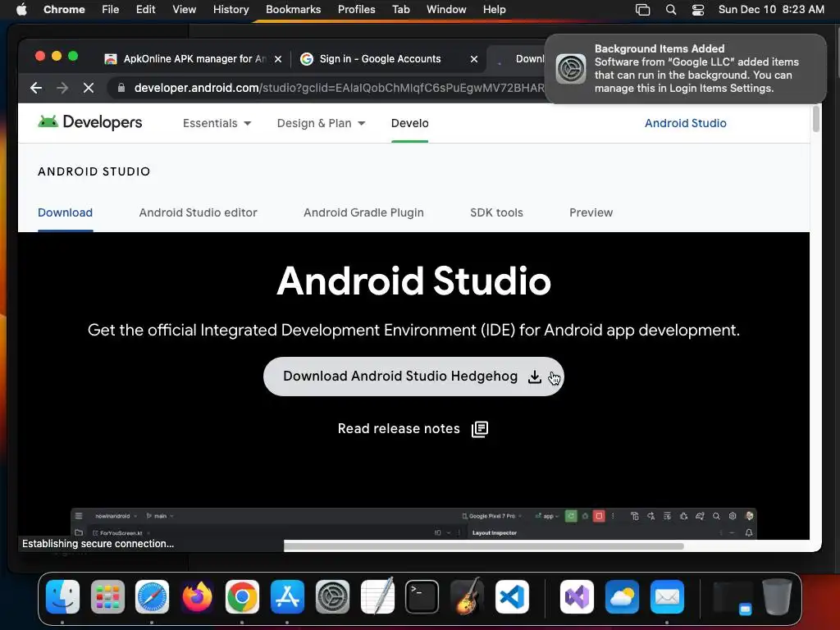Open Terminal from the Dock
Screen dimensions: 840x630
422,597
